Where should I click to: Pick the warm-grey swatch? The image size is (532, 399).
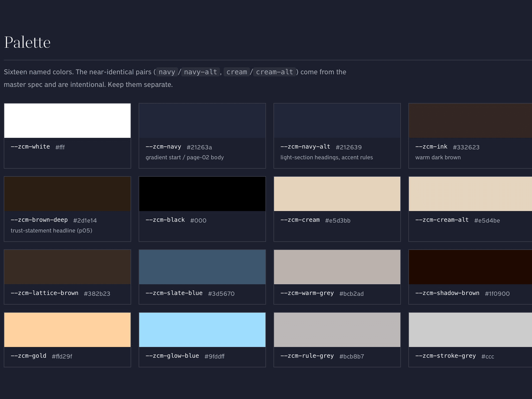[x=337, y=267]
